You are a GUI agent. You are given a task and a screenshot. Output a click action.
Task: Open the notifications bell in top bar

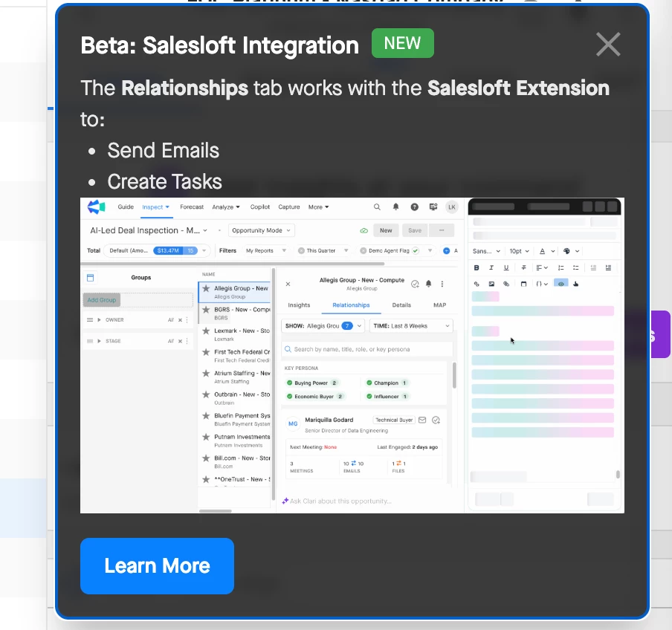pos(396,207)
